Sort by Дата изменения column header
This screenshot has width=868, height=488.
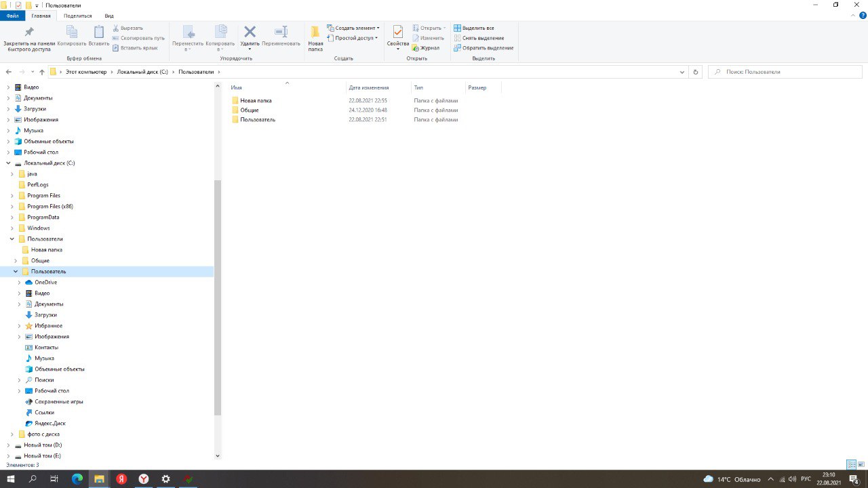tap(378, 87)
